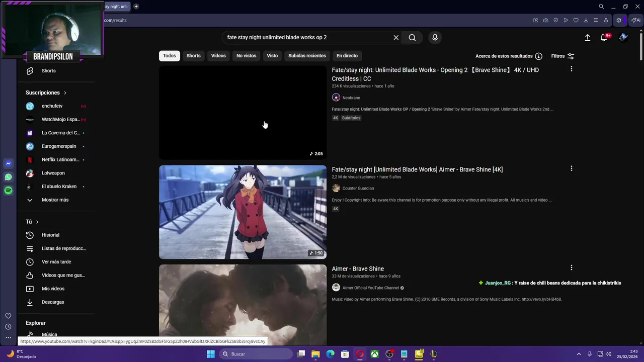Open Opera tab search magnifier in title bar
Viewport: 644px width, 362px height.
[x=601, y=7]
